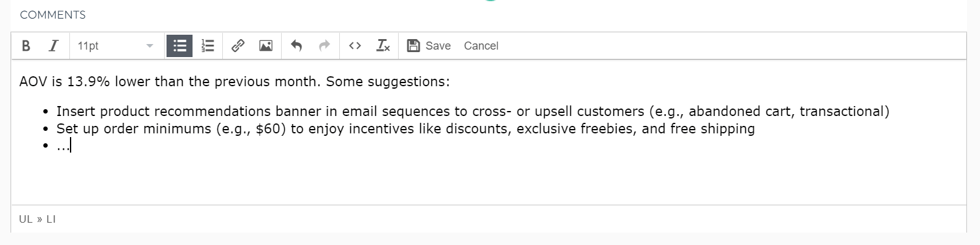
Task: Cancel editing the comment
Action: coord(481,46)
